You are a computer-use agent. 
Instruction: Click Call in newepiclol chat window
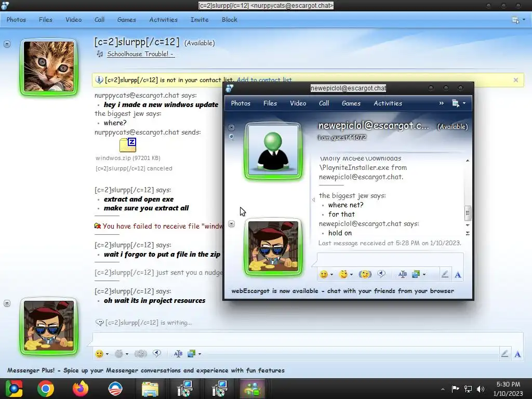pyautogui.click(x=324, y=103)
